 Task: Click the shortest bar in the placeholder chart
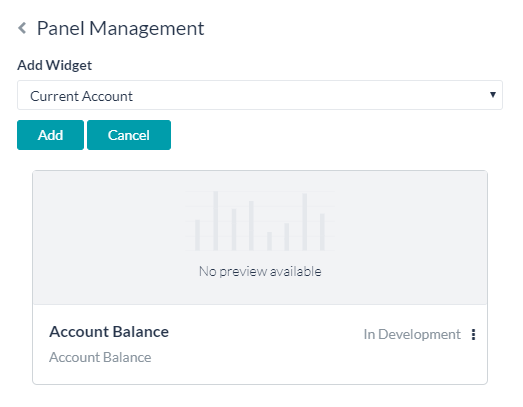[269, 241]
